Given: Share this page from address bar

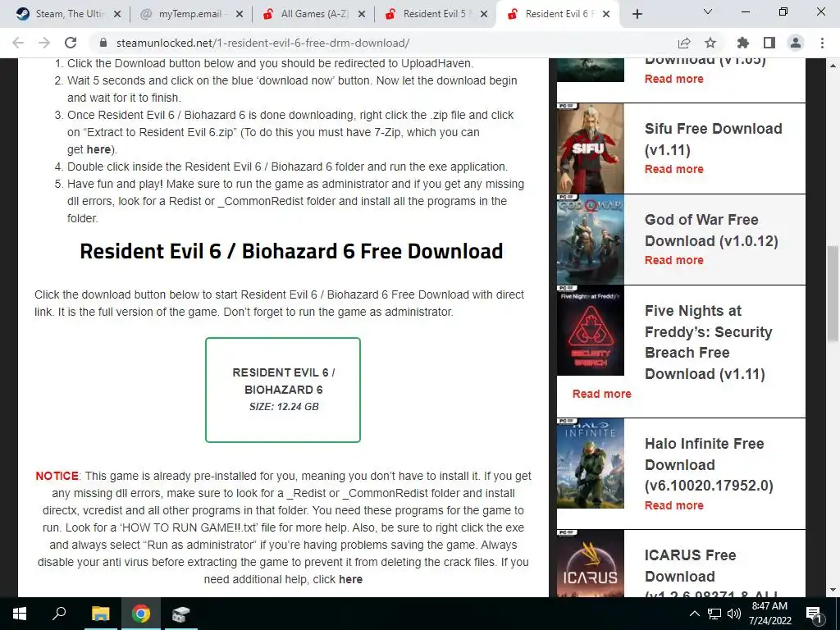Looking at the screenshot, I should tap(683, 43).
